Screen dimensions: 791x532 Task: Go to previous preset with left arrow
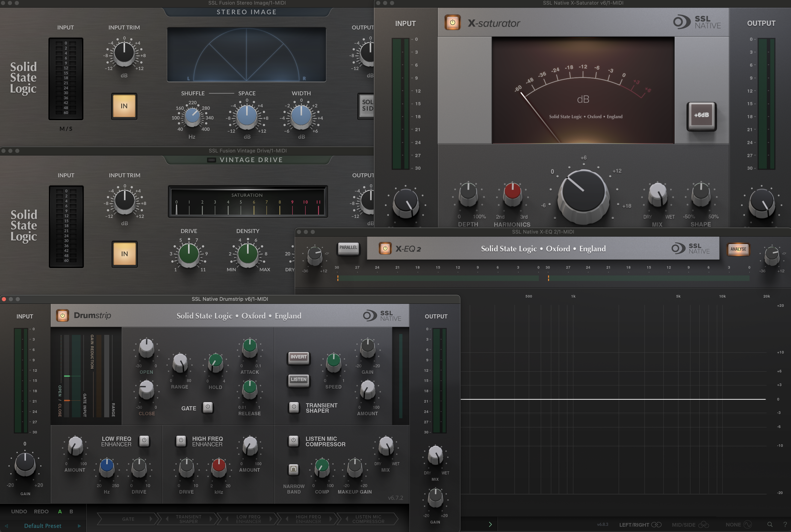(x=6, y=526)
